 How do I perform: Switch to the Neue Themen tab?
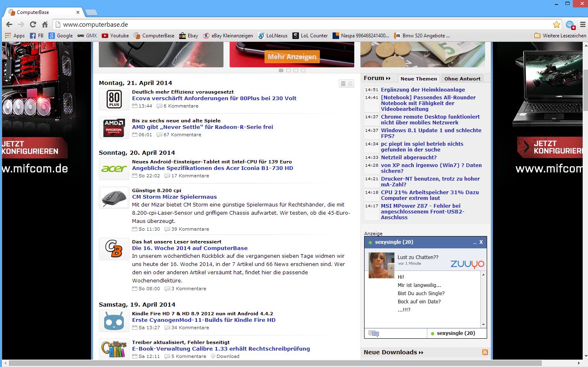pyautogui.click(x=419, y=79)
